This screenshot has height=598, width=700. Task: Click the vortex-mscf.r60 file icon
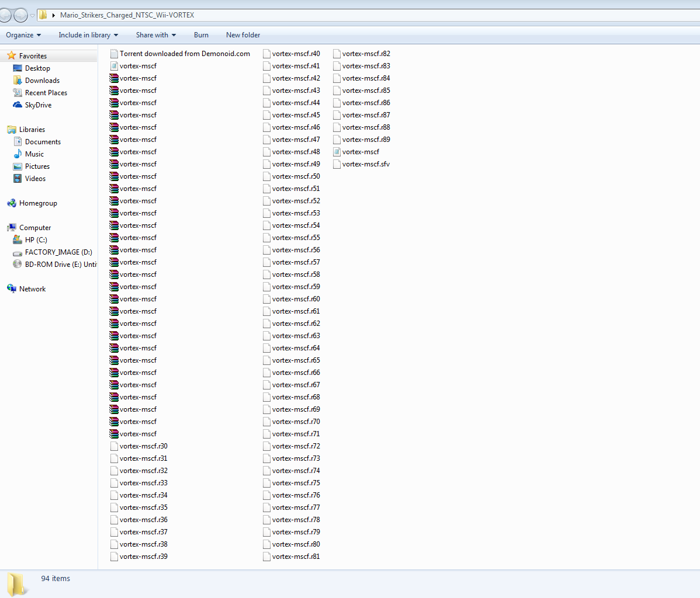pos(266,299)
